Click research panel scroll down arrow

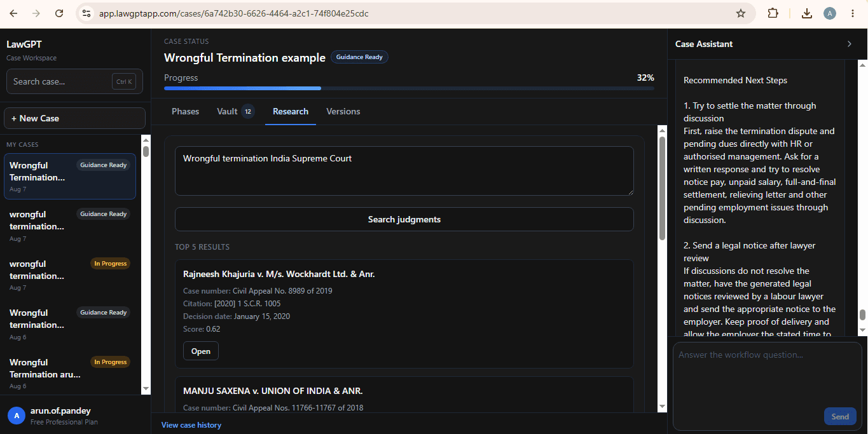[x=662, y=407]
